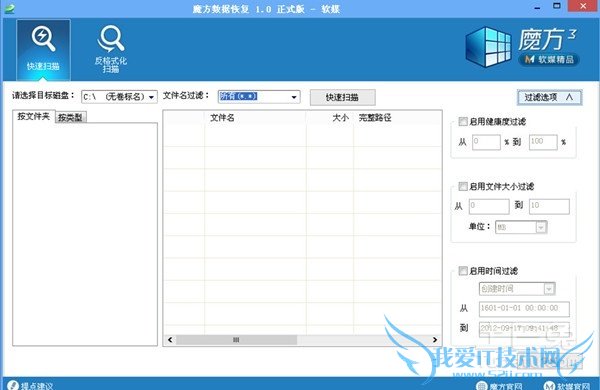Switch to the 按文件夹 tab
Viewport: 600px width, 390px height.
[x=34, y=116]
